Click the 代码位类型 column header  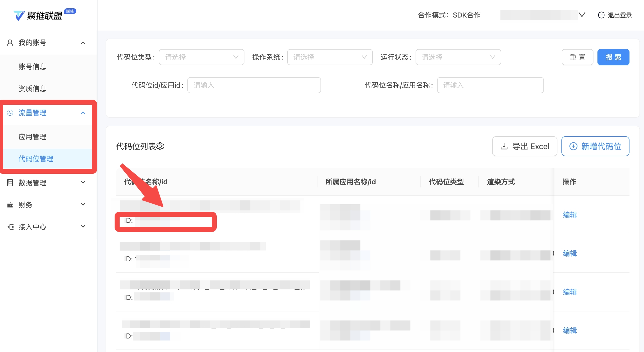point(446,182)
